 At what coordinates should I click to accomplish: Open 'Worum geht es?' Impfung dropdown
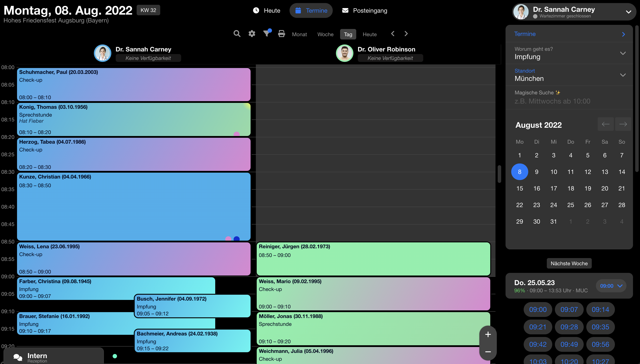pos(623,53)
